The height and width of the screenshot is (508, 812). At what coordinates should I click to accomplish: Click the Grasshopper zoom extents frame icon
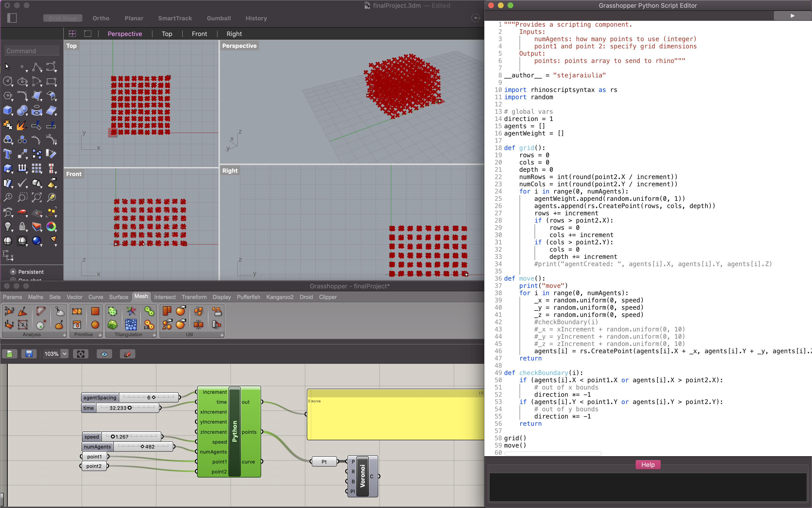coord(80,354)
